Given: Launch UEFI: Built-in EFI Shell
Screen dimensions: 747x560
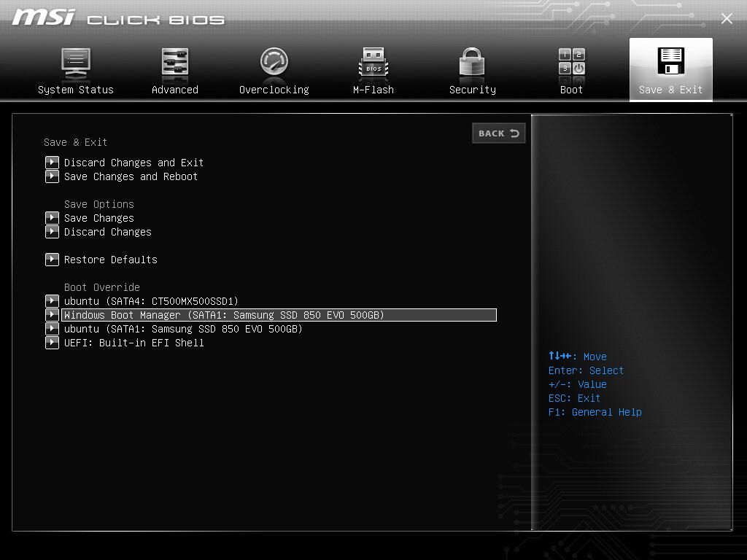Looking at the screenshot, I should [134, 343].
